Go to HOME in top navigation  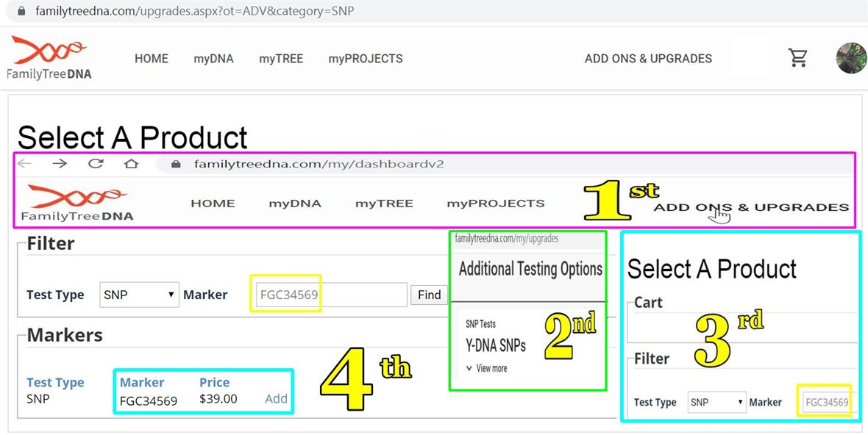[152, 59]
